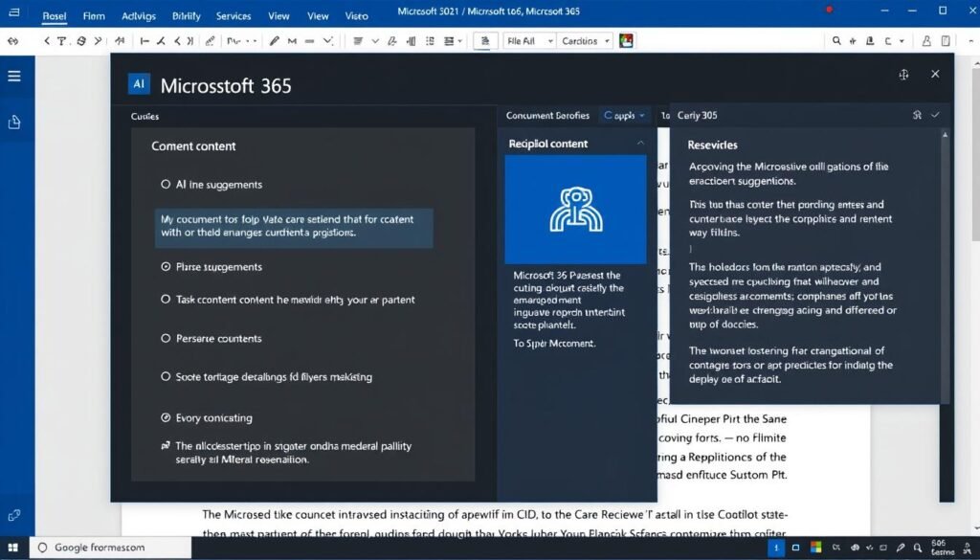
Task: Select the 'Plarse stugements' radio option
Action: 166,267
